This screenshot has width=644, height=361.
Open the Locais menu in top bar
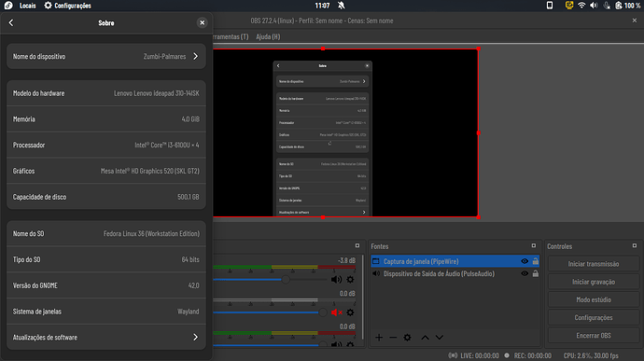click(x=27, y=6)
